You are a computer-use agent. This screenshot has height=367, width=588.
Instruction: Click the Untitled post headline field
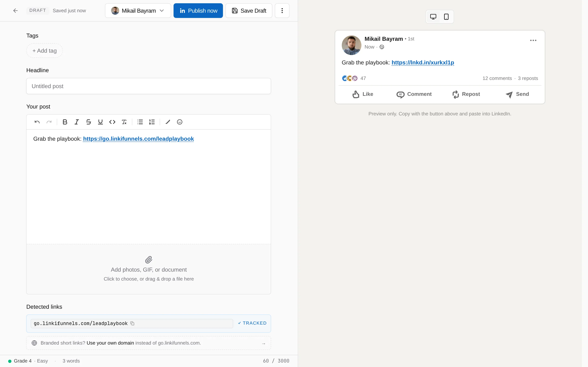[148, 86]
